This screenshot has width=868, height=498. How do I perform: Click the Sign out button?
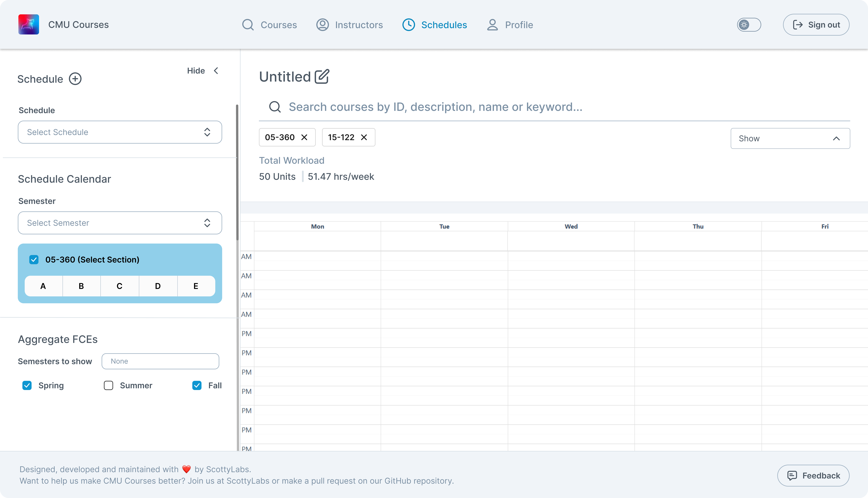(816, 25)
